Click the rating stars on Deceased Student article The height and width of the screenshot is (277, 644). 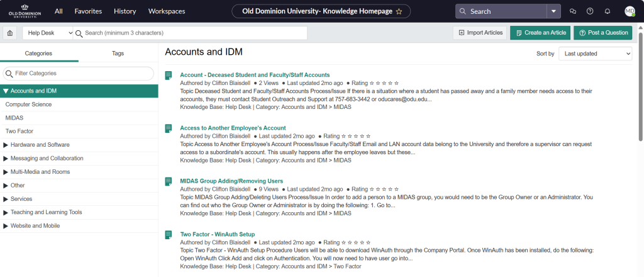pos(384,83)
